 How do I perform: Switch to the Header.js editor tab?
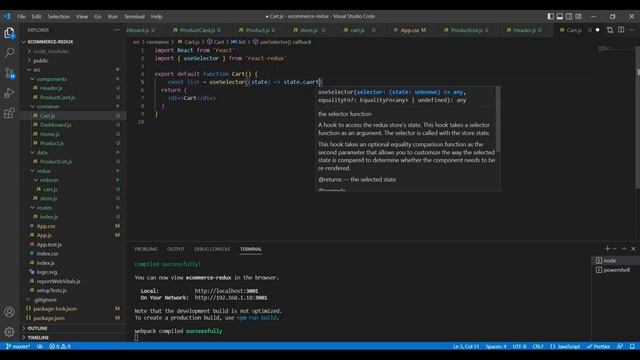(524, 30)
